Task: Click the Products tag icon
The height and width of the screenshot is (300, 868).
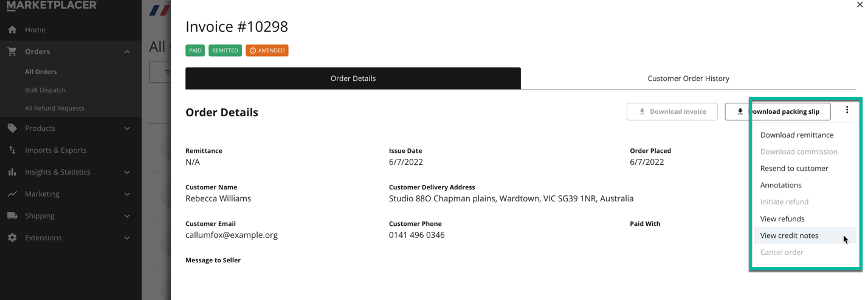Action: coord(12,128)
